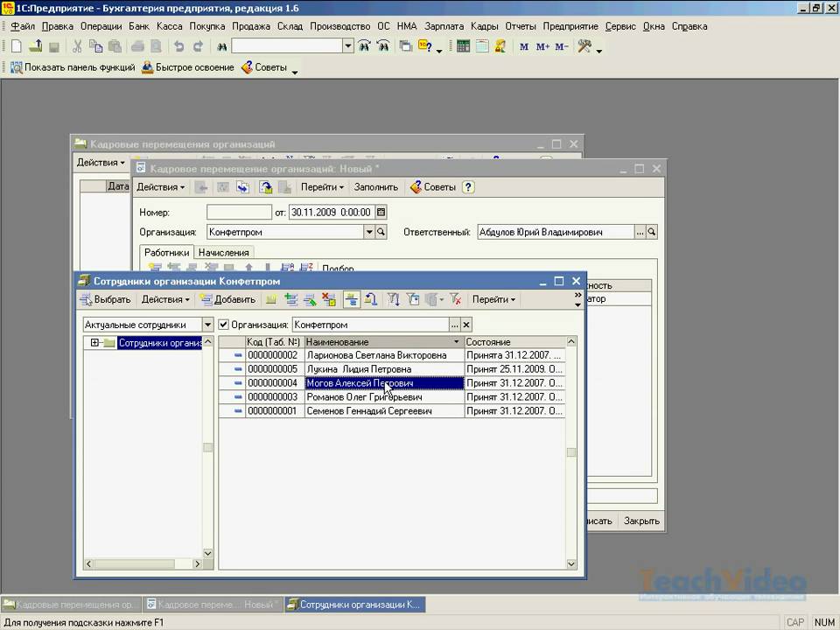840x630 pixels.
Task: Click the Наименование column header
Action: pyautogui.click(x=383, y=342)
